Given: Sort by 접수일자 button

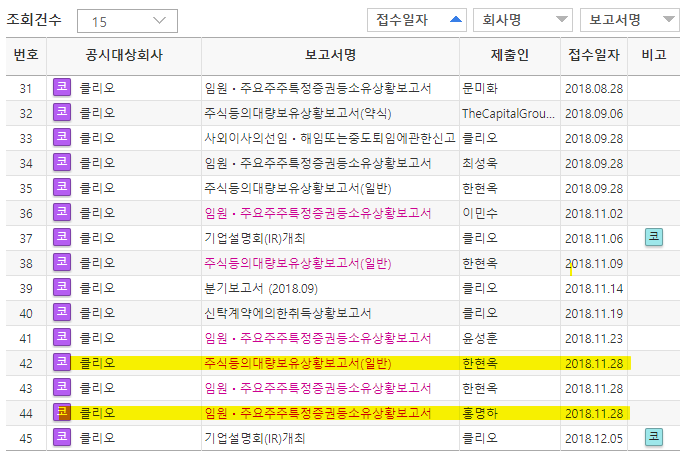Looking at the screenshot, I should point(416,20).
